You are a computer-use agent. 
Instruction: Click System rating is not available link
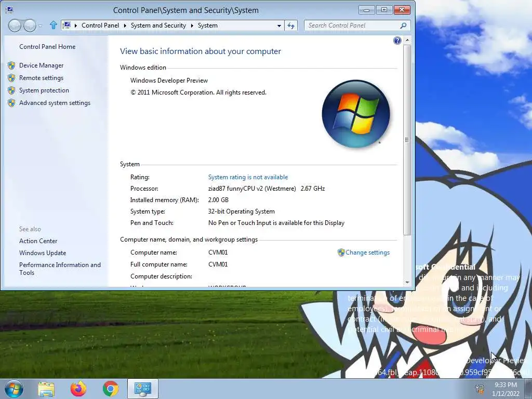(x=248, y=177)
